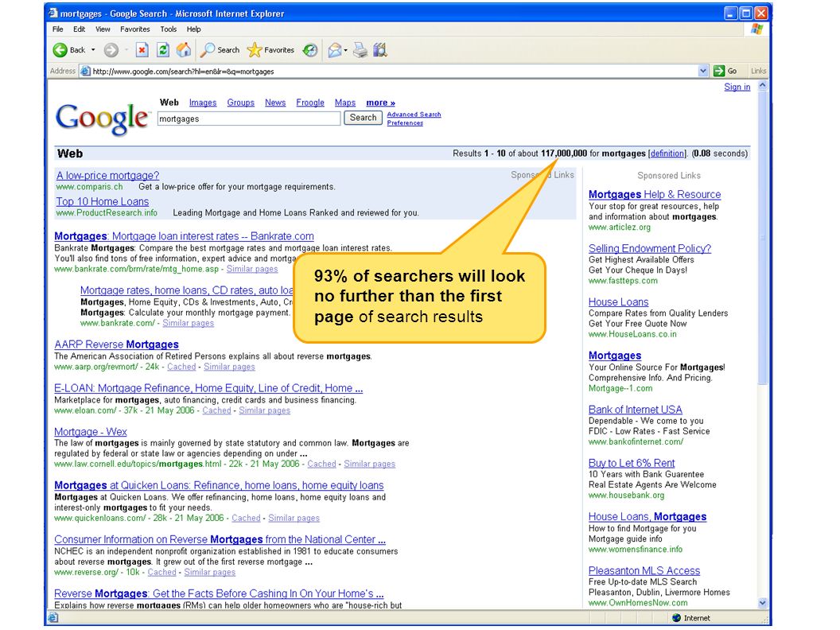Viewport: 840px width, 630px height.
Task: Switch to Google Maps tab
Action: coord(345,103)
